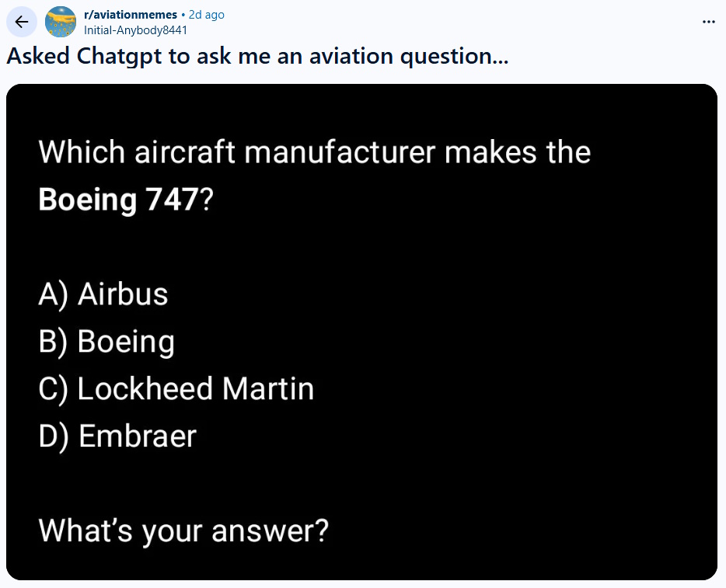Select answer option 'A) Airbus'
This screenshot has width=726, height=588.
(x=103, y=294)
